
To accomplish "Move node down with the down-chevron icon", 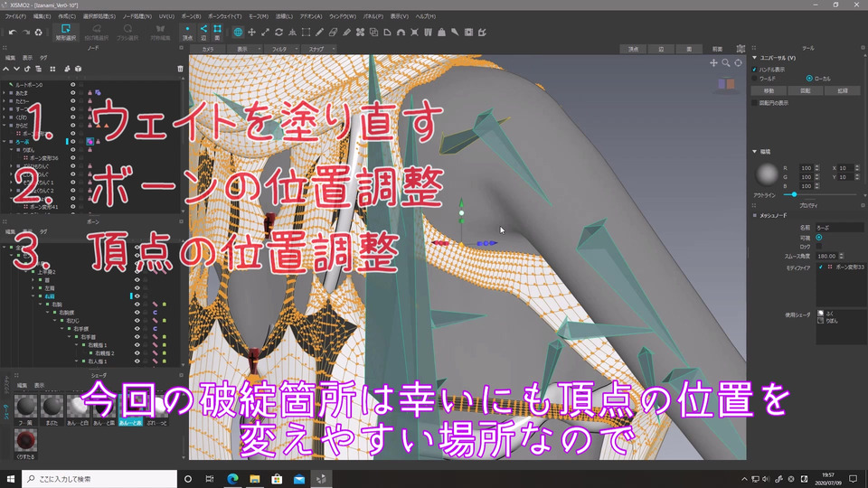I will 16,69.
